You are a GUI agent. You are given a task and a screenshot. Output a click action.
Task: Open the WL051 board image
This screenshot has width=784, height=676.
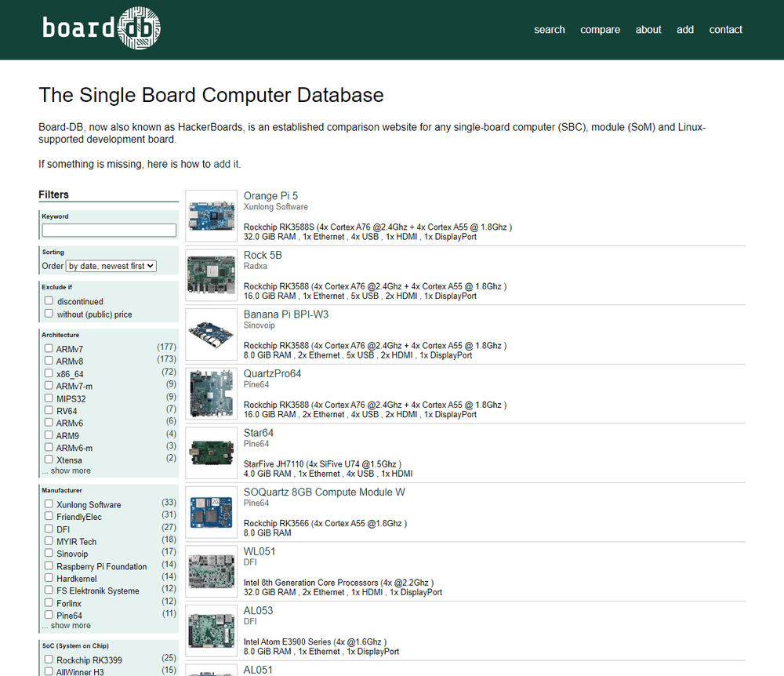point(211,572)
